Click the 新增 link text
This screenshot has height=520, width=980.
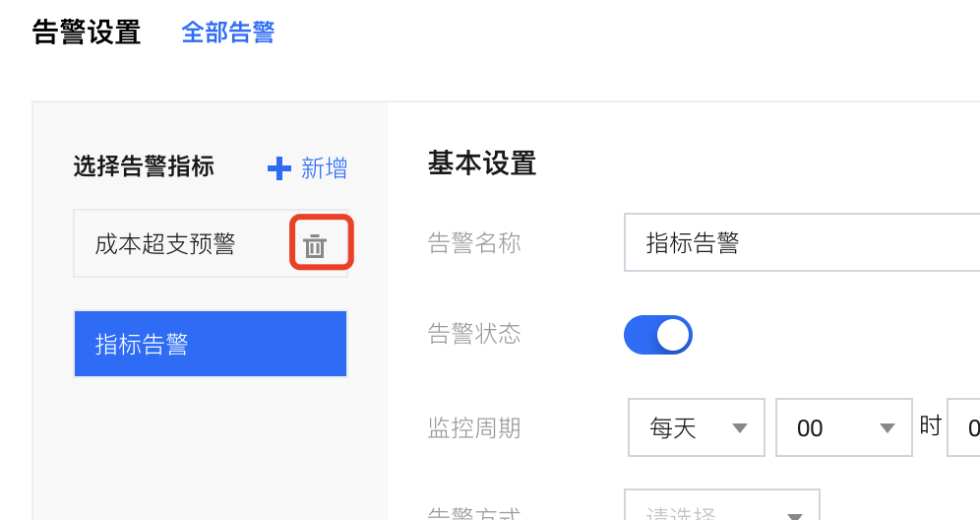[x=324, y=168]
